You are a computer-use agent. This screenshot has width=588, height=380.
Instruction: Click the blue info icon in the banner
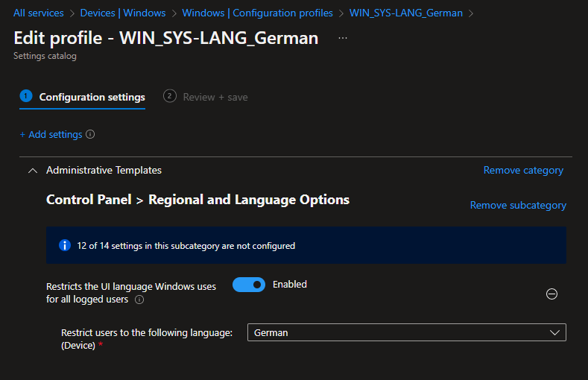click(65, 245)
